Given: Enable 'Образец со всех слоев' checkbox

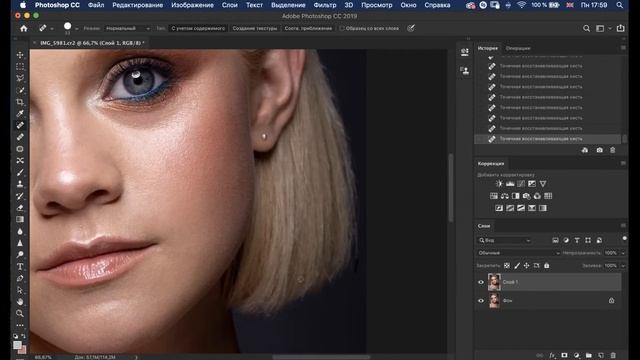Looking at the screenshot, I should click(342, 29).
